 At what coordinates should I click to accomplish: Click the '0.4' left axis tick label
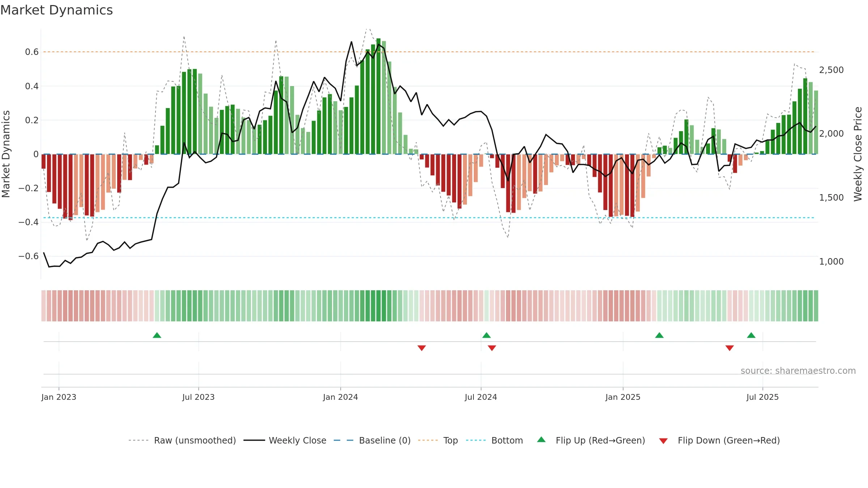tap(32, 86)
